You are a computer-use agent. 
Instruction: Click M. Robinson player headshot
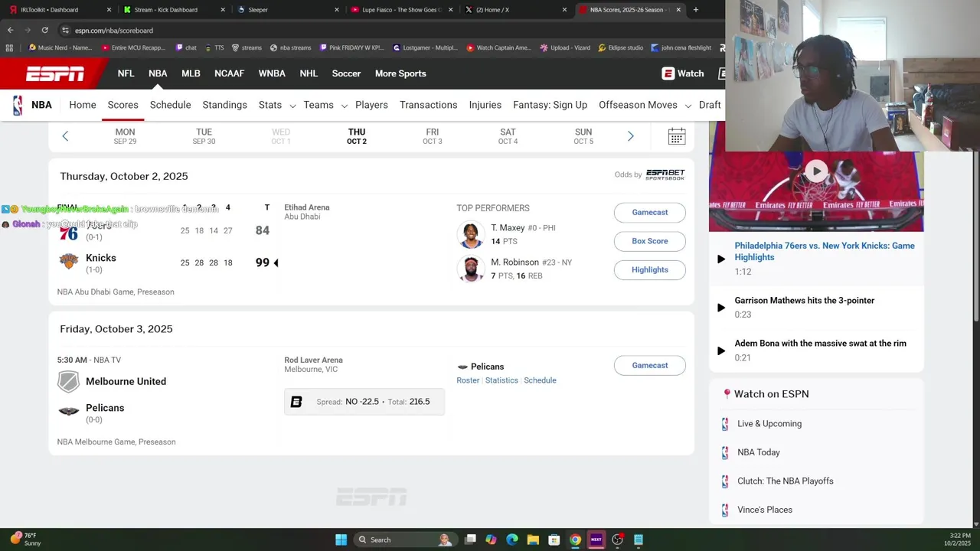[x=471, y=269]
